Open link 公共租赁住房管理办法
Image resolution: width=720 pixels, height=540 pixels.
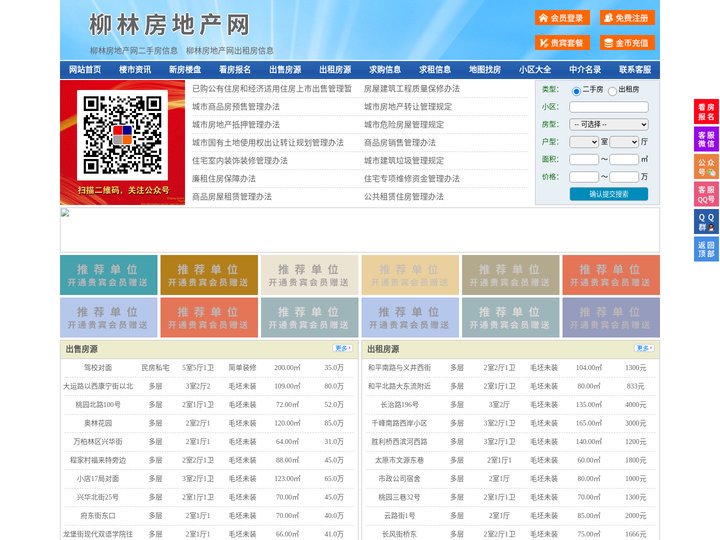tap(404, 197)
